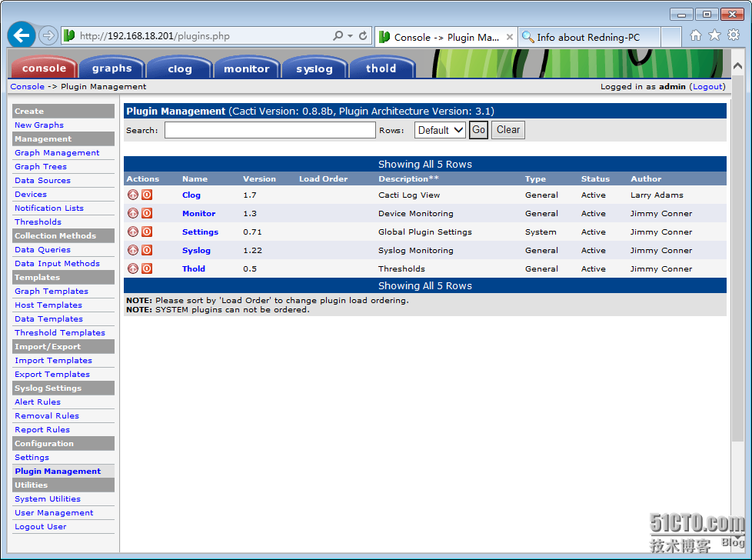This screenshot has height=560, width=752.
Task: Open Thresholds in the sidebar
Action: click(x=38, y=222)
